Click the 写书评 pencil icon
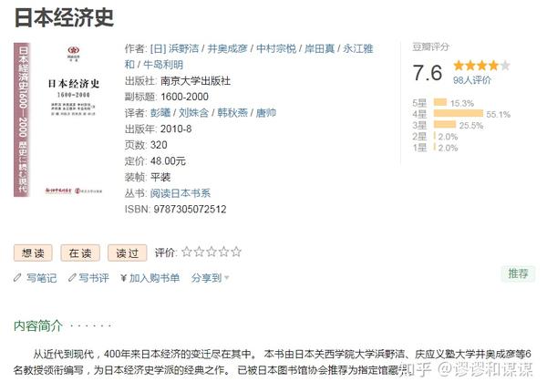Screen dimensions: 547x392 pos(70,278)
